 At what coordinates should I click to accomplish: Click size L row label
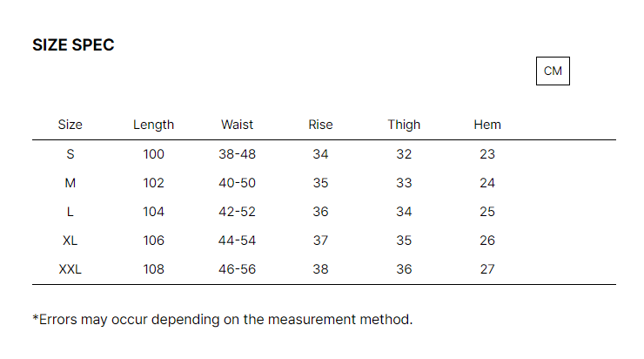[70, 212]
